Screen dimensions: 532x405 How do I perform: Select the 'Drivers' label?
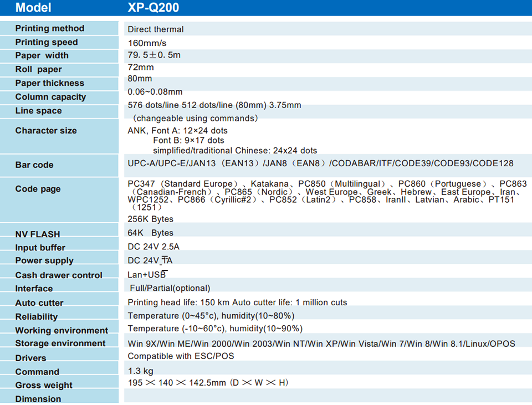(x=30, y=358)
